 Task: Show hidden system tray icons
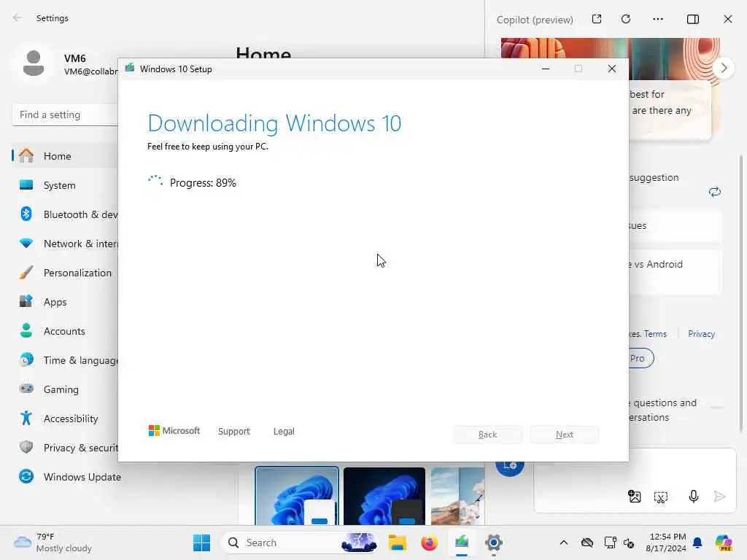pyautogui.click(x=564, y=542)
